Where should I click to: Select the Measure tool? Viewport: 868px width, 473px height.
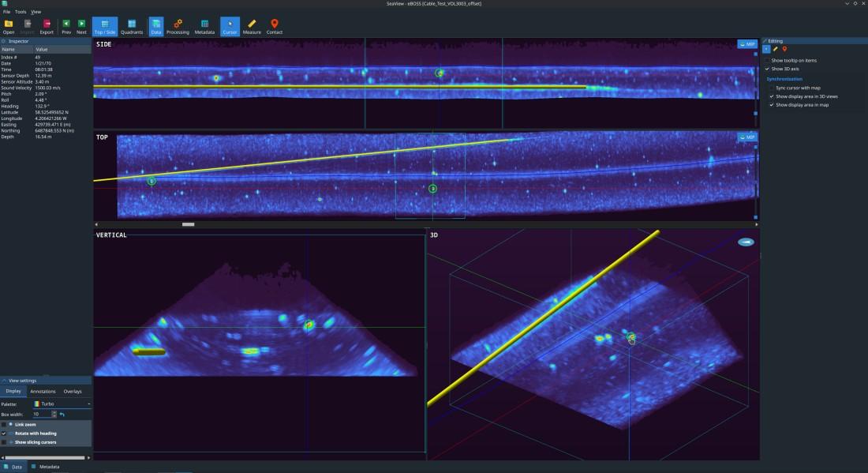pyautogui.click(x=252, y=27)
